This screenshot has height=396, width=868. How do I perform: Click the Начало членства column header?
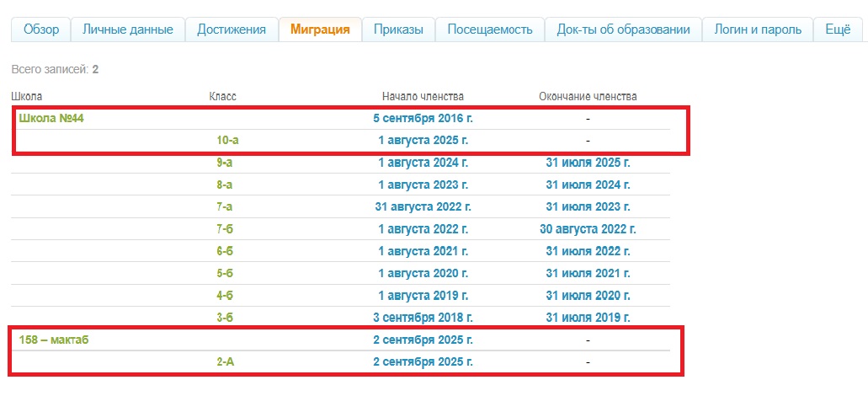423,96
